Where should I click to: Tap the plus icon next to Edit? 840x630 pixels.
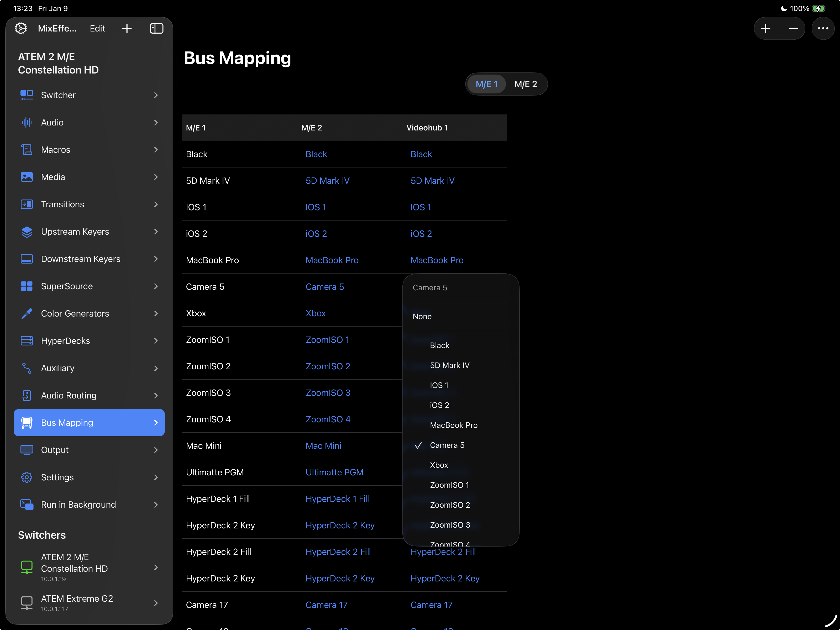click(x=127, y=28)
